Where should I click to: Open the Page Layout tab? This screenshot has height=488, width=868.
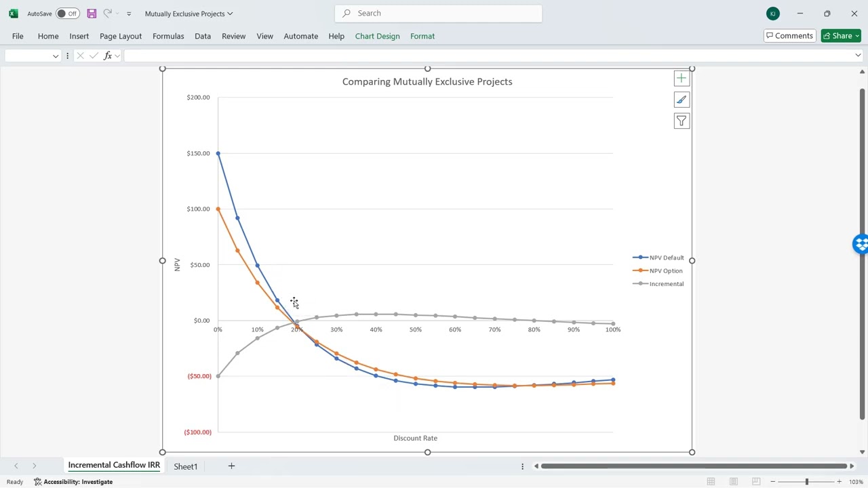[x=121, y=36]
